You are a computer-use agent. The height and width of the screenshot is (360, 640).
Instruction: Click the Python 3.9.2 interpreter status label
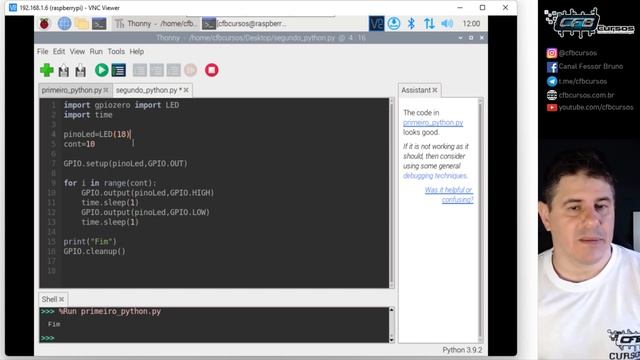tap(462, 350)
